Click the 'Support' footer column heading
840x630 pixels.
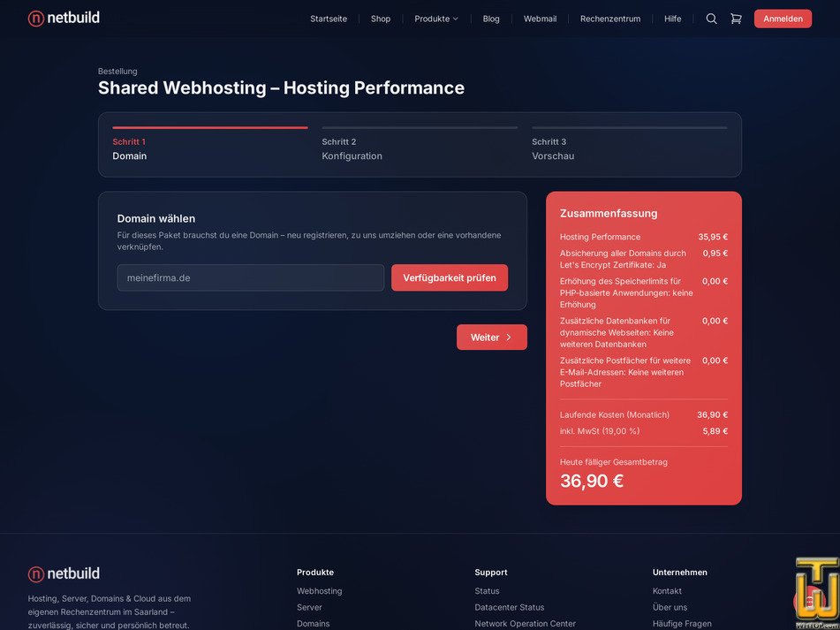tap(491, 573)
